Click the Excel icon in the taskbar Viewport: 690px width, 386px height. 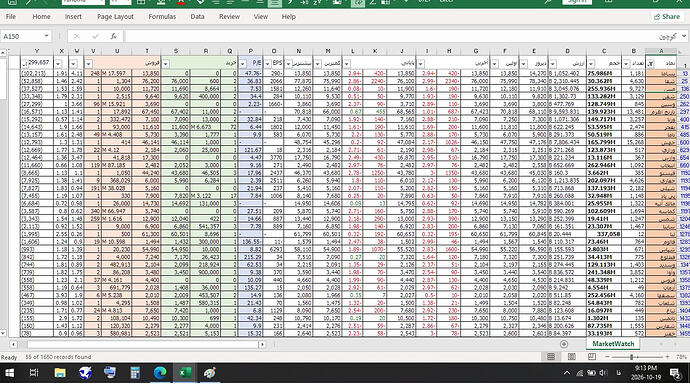(x=185, y=373)
